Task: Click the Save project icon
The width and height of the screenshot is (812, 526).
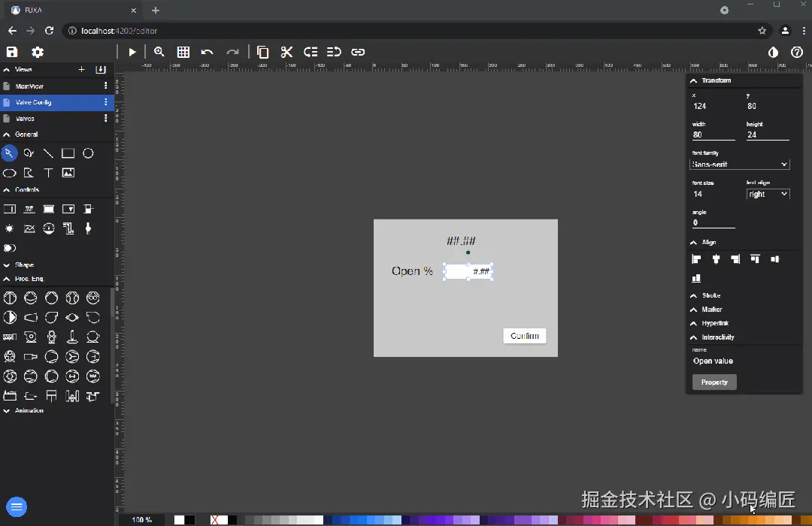Action: [x=12, y=52]
